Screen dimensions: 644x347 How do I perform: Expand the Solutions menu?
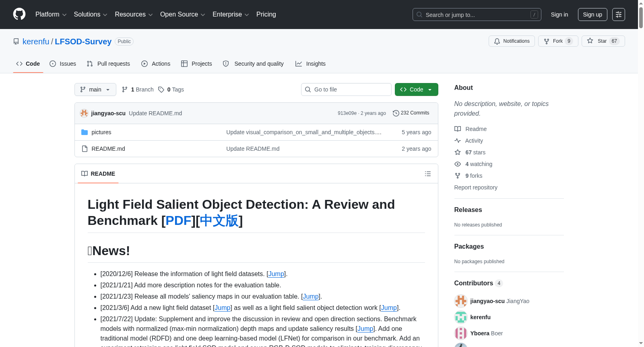[91, 15]
